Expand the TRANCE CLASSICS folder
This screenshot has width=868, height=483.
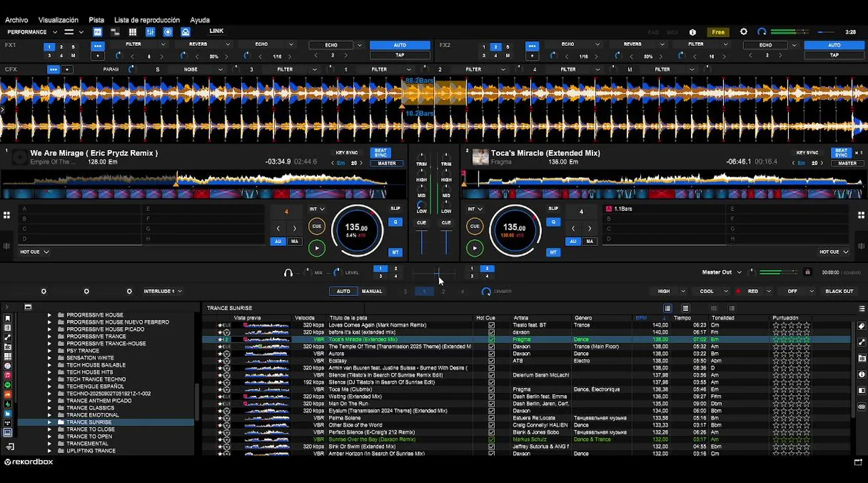(49, 408)
